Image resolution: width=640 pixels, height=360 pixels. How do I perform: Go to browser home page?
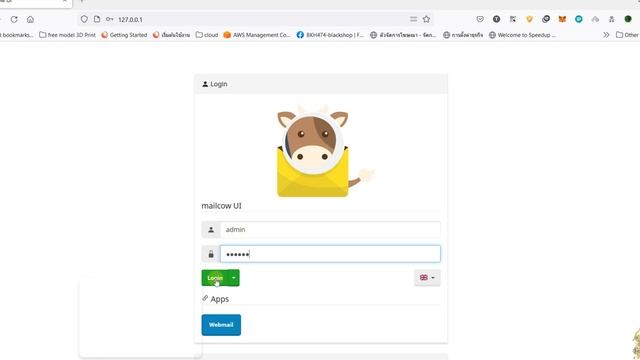30,19
